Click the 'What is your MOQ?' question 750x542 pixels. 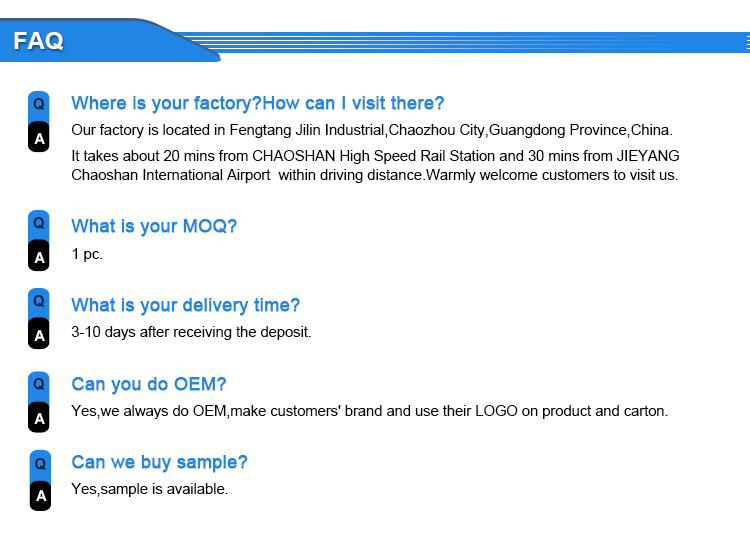[154, 226]
